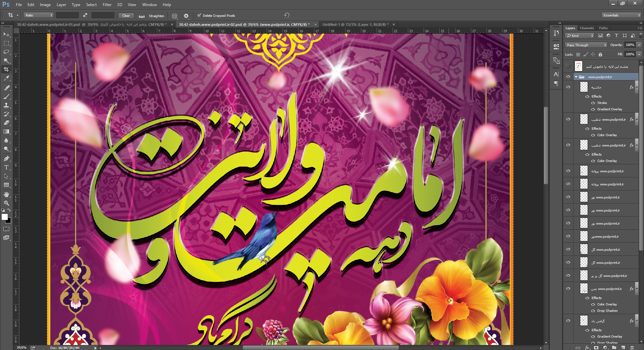Select the Move tool
The image size is (644, 350).
point(6,35)
